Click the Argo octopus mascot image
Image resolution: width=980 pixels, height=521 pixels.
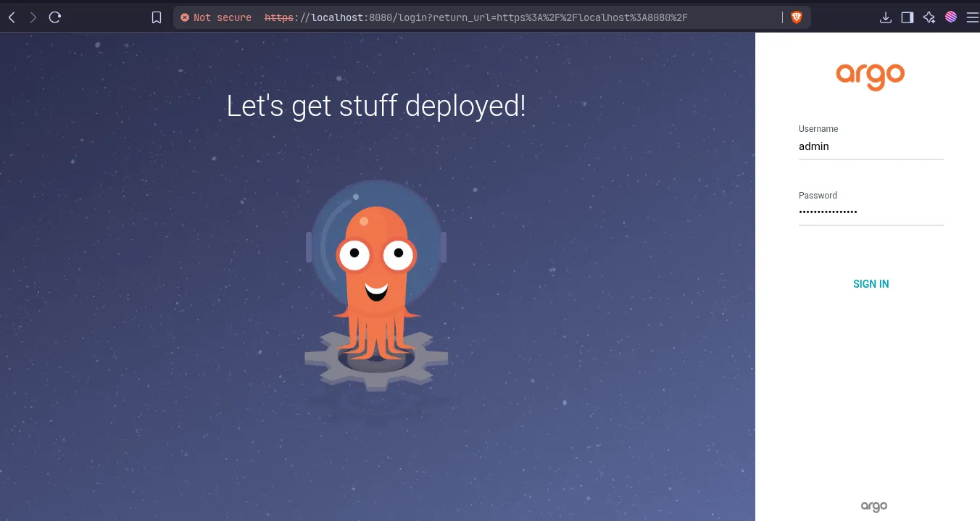pyautogui.click(x=376, y=285)
